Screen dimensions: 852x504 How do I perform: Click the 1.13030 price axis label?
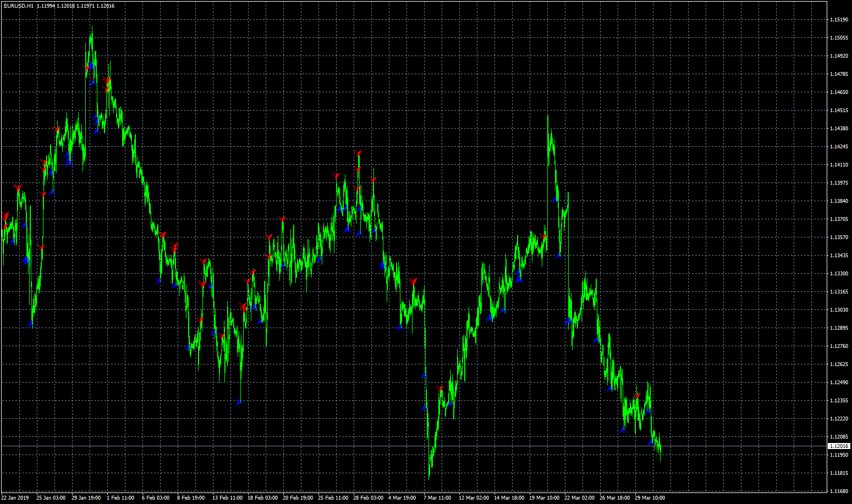pos(838,310)
